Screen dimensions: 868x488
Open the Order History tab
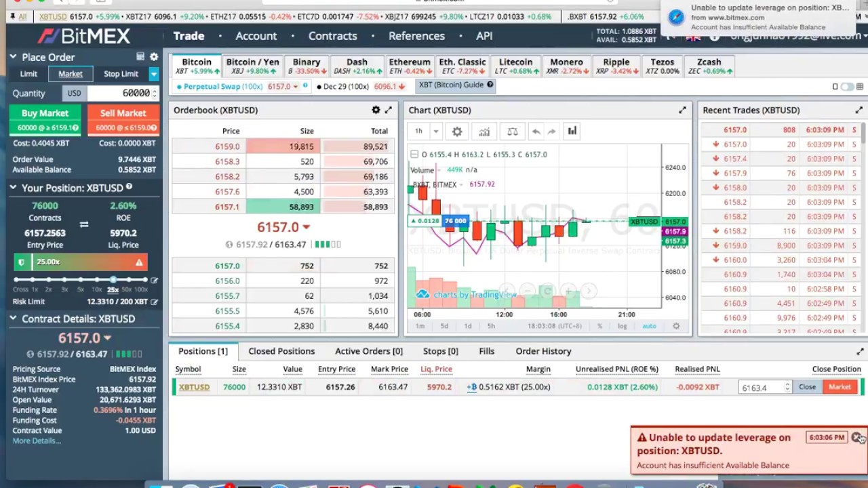[543, 351]
